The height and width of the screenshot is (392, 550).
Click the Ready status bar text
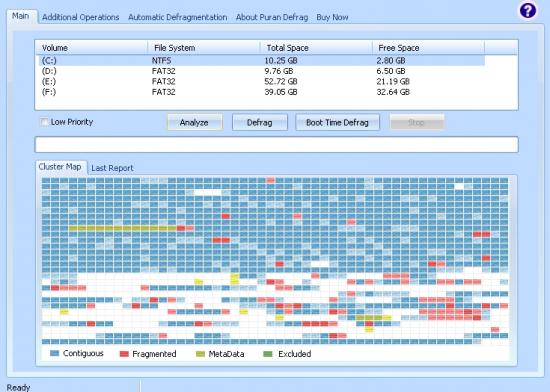18,387
